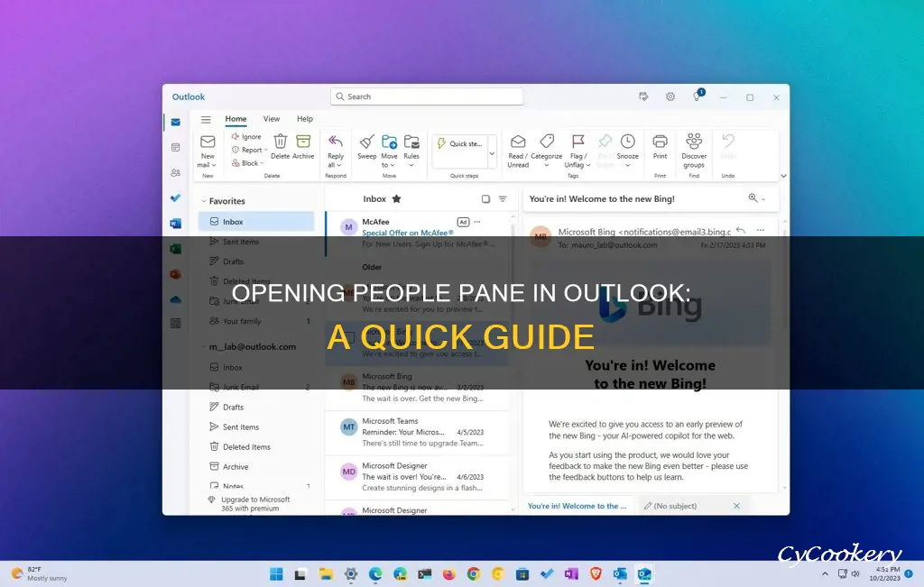Close the (No subject) draft tab
This screenshot has width=924, height=587.
[736, 506]
